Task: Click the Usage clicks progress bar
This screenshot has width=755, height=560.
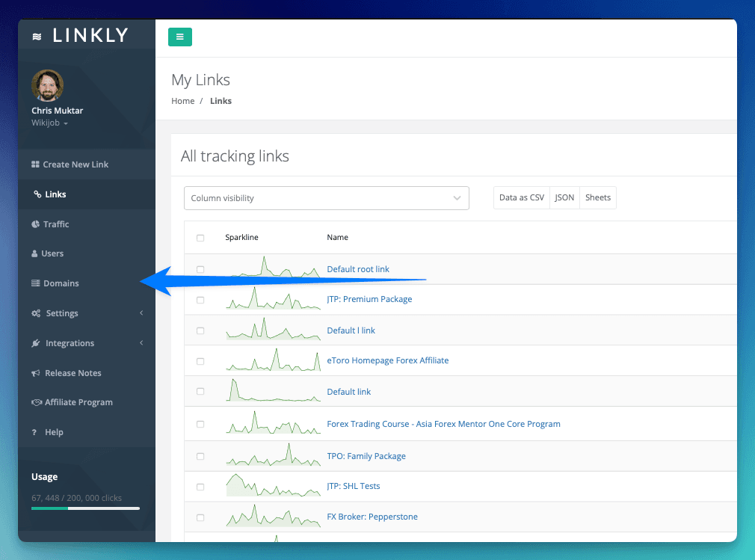Action: tap(85, 508)
